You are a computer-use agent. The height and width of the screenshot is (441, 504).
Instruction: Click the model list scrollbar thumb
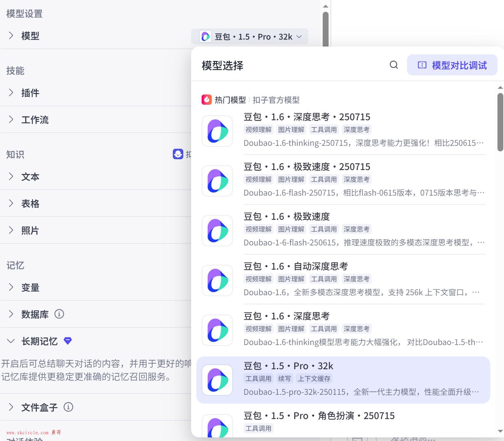pos(500,122)
